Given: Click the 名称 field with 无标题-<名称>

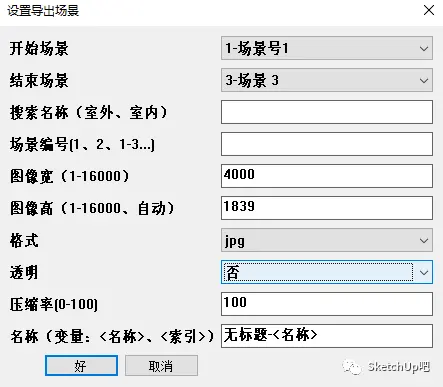Looking at the screenshot, I should [x=327, y=336].
